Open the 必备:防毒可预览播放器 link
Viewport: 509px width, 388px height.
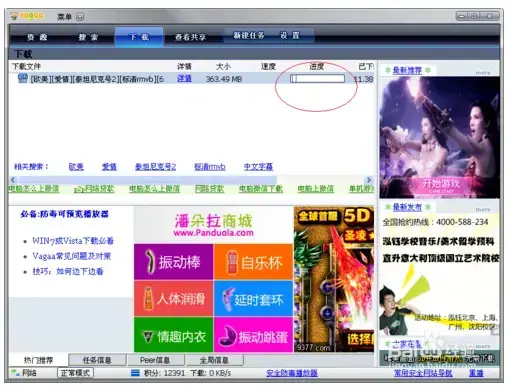(64, 214)
